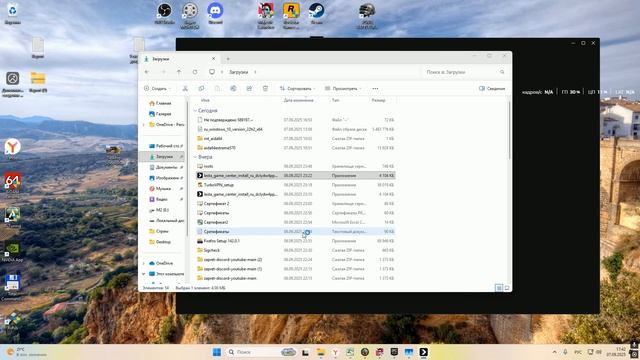Image resolution: width=640 pixels, height=360 pixels.
Task: Click Загрузки in the address bar
Action: pos(238,72)
